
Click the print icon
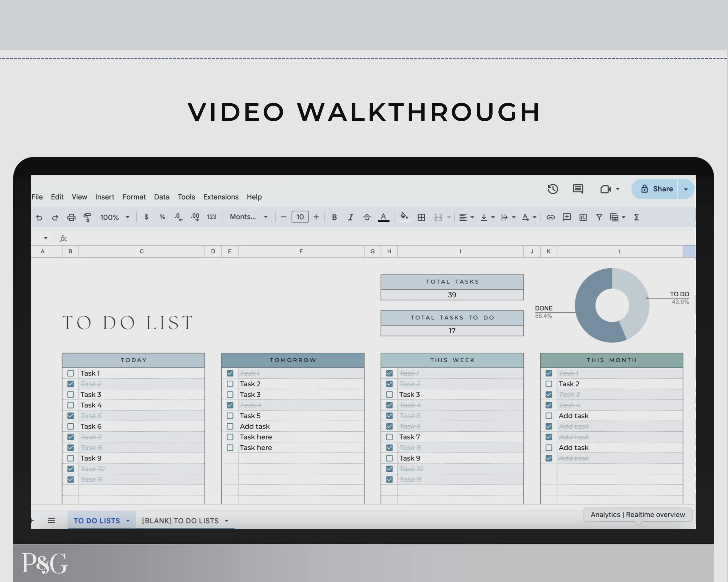pyautogui.click(x=71, y=217)
